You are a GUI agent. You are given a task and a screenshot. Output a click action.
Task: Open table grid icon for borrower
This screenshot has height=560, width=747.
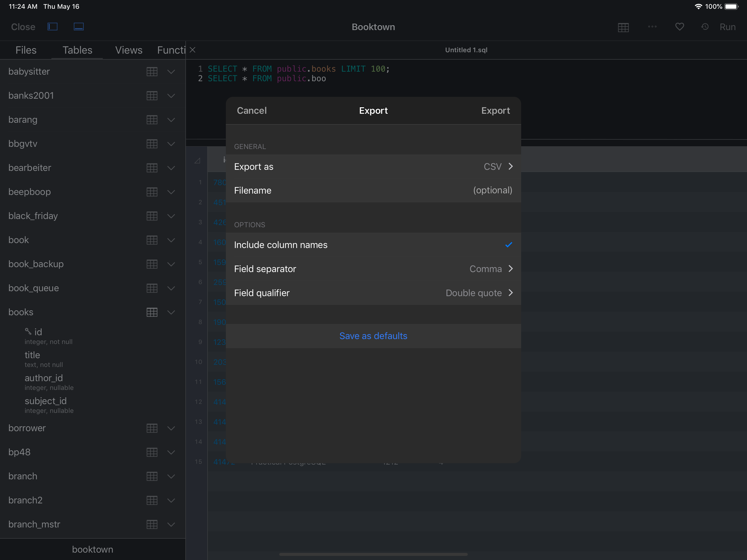click(x=152, y=428)
